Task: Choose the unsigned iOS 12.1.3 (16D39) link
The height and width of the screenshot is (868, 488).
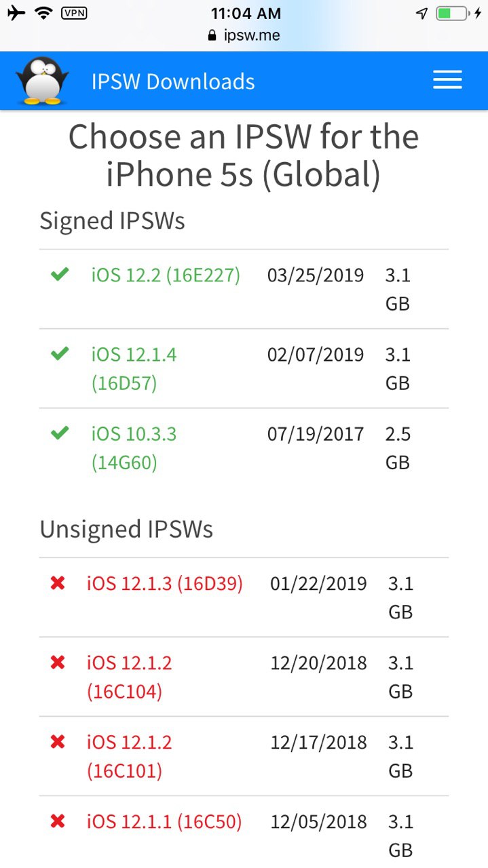Action: (165, 583)
